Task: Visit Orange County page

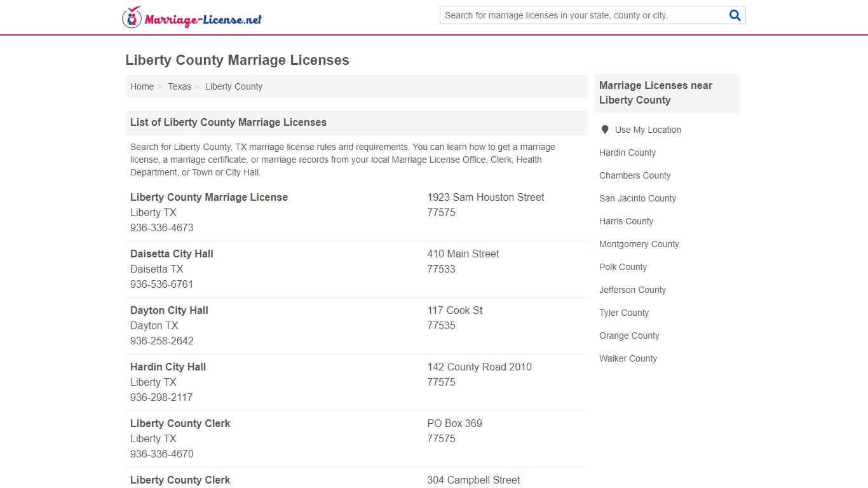Action: [629, 335]
